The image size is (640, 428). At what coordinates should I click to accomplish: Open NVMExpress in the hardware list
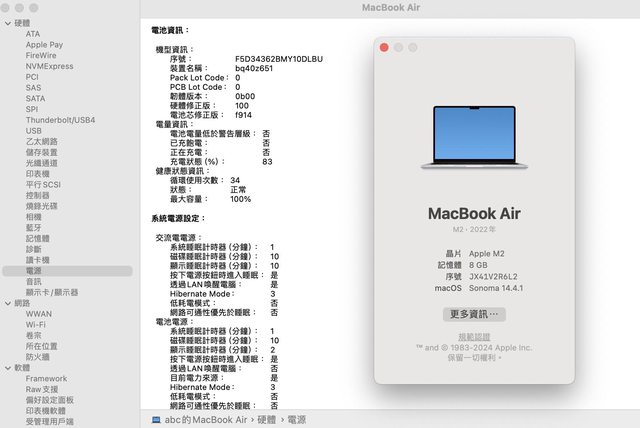(x=49, y=66)
